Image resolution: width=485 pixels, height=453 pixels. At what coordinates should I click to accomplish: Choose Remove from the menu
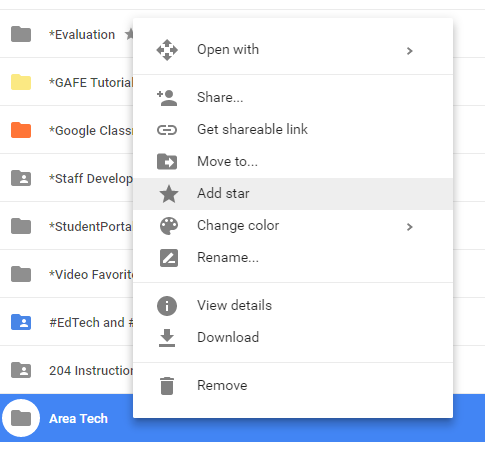pyautogui.click(x=293, y=386)
